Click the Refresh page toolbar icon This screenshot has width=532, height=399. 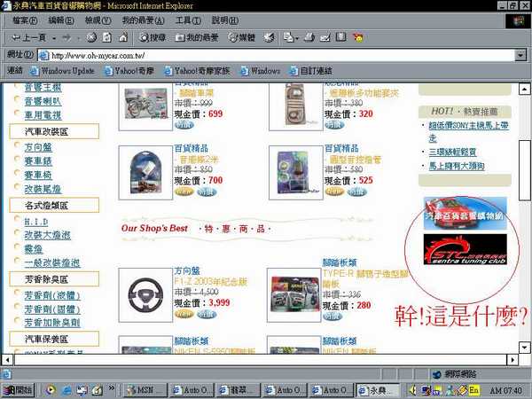coord(105,36)
